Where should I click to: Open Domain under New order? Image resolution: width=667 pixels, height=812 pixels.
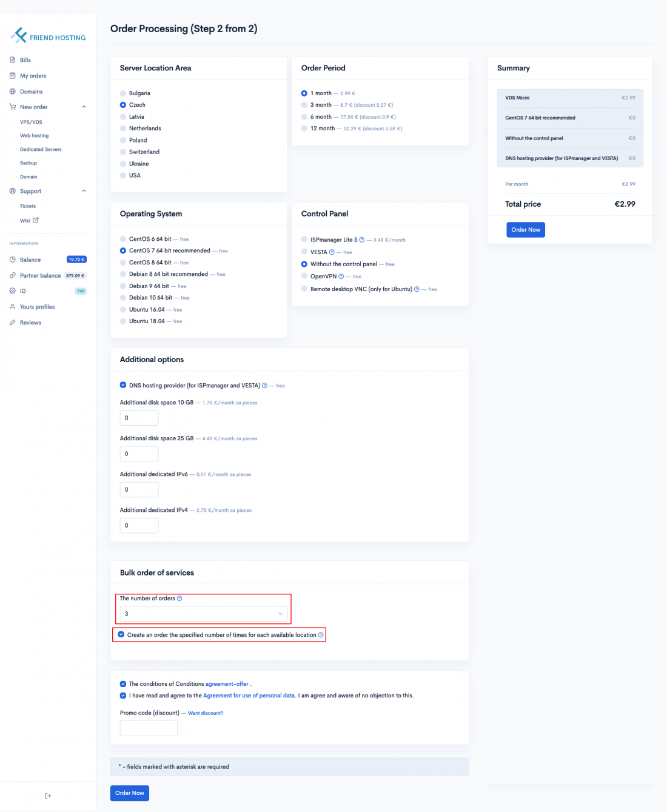pyautogui.click(x=28, y=177)
